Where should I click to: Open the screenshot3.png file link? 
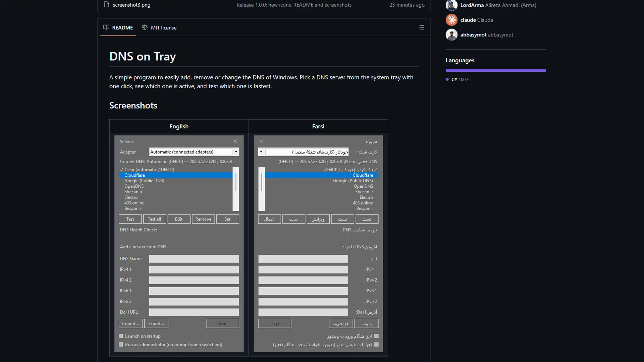131,5
